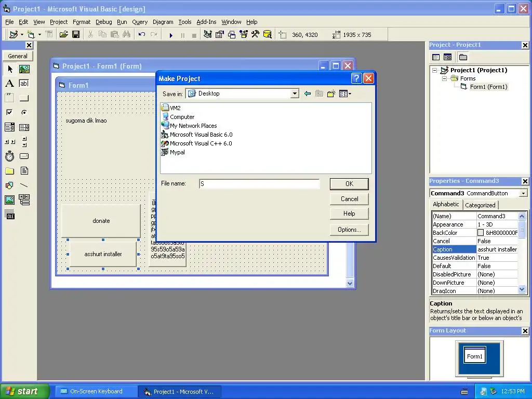Select the DirListBox folder tool
Viewport: 532px width, 399px height.
point(10,170)
